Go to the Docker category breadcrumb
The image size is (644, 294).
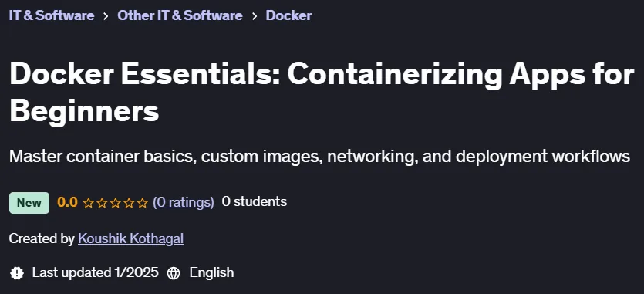pos(288,15)
